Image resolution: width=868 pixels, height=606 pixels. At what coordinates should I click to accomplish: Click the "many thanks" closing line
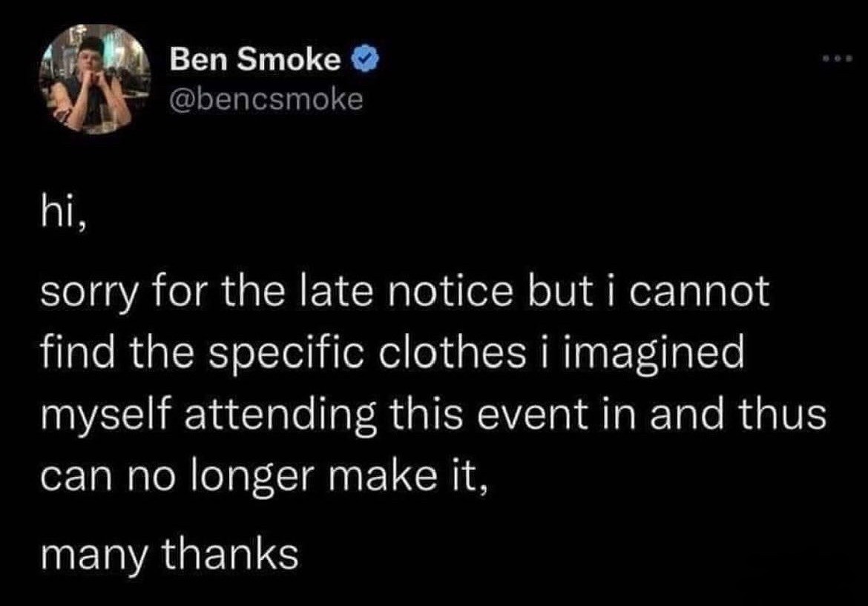[x=168, y=553]
